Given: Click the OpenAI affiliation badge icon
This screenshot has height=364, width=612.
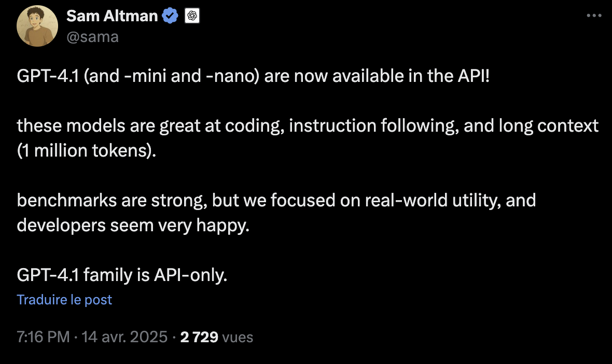Looking at the screenshot, I should [x=192, y=16].
